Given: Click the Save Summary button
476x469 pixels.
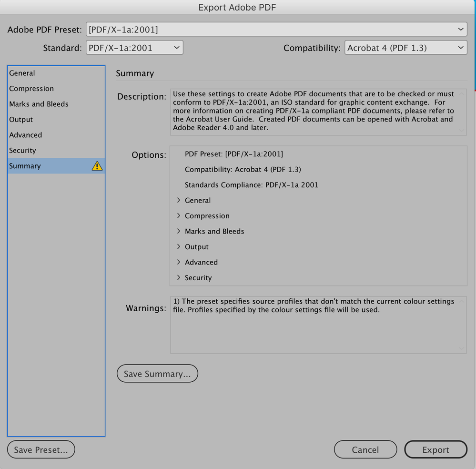Looking at the screenshot, I should 157,374.
